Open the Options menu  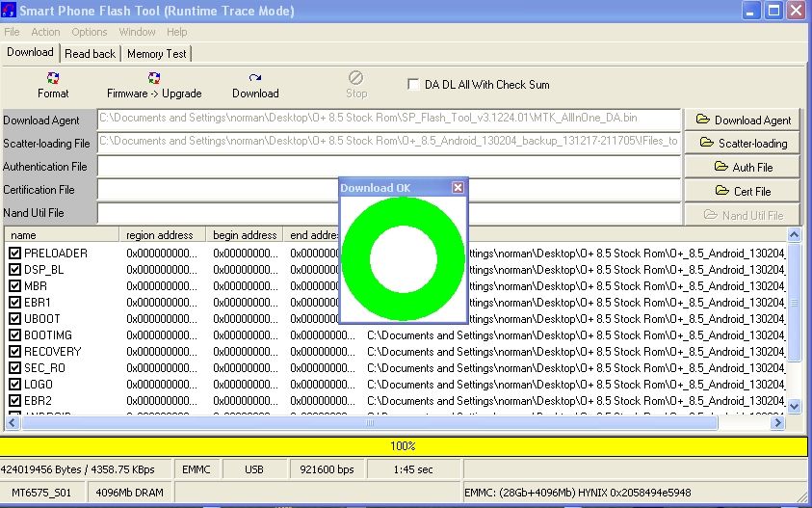(90, 32)
